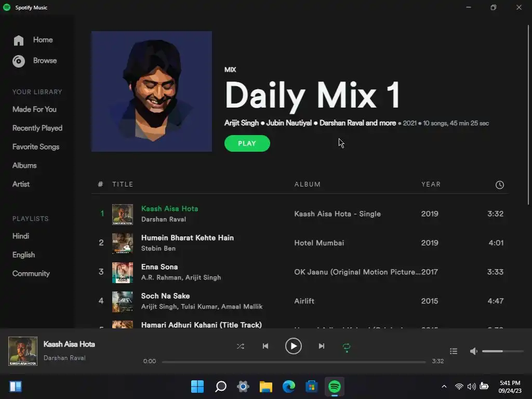Click the YEAR column header
The height and width of the screenshot is (399, 532).
click(x=431, y=184)
